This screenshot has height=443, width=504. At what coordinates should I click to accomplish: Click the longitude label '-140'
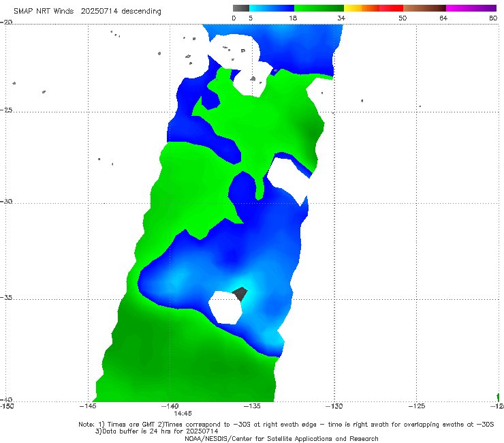(x=170, y=406)
